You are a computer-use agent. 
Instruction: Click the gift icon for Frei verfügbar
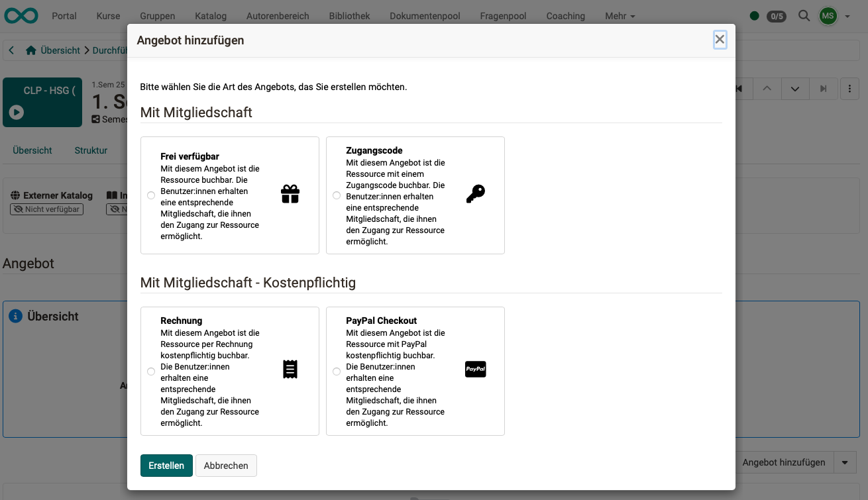click(290, 194)
